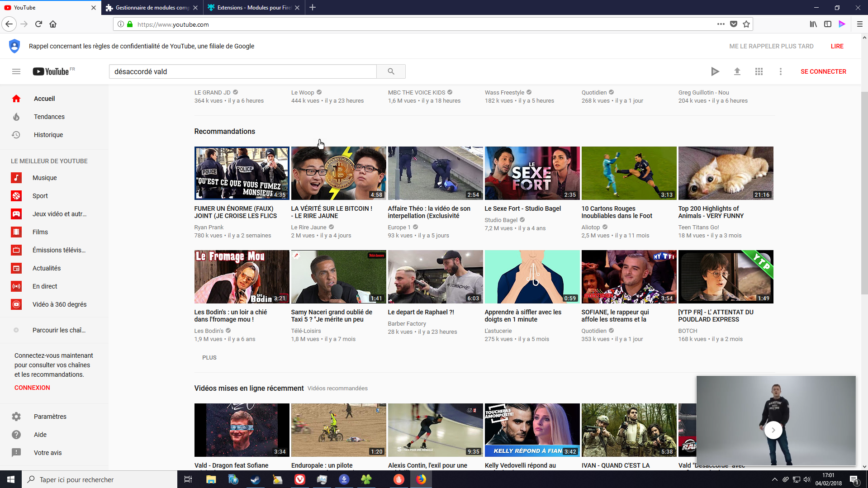
Task: Expand more recommendations with PLUS
Action: pyautogui.click(x=209, y=357)
